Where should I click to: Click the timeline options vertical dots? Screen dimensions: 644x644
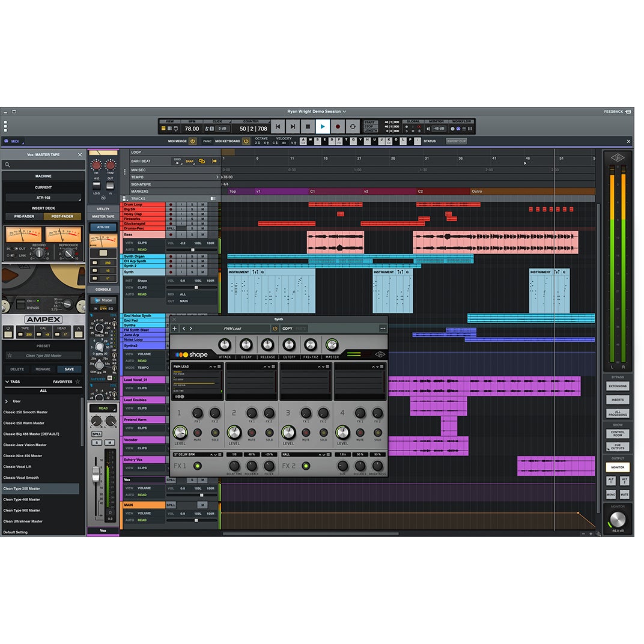[x=125, y=171]
